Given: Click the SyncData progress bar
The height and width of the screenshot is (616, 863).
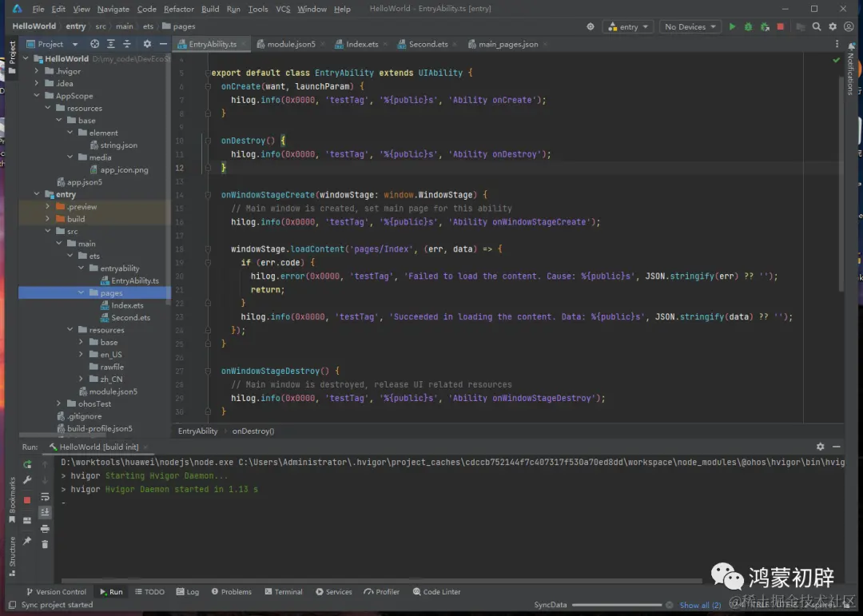Looking at the screenshot, I should (x=616, y=605).
